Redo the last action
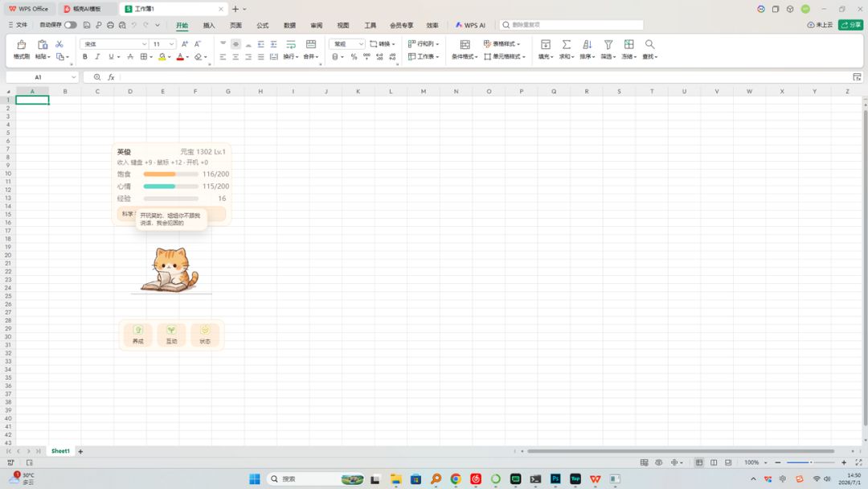This screenshot has width=868, height=489. click(145, 25)
